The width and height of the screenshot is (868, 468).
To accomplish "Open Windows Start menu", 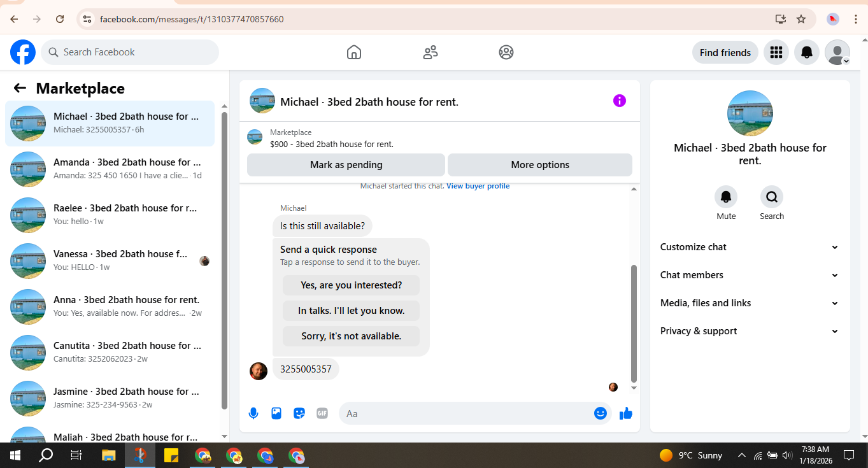I will click(x=15, y=455).
